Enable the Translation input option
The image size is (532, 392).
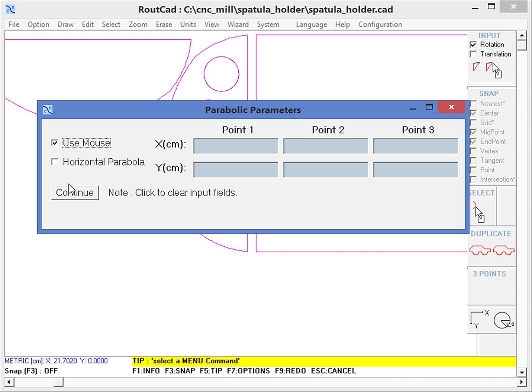pos(473,54)
